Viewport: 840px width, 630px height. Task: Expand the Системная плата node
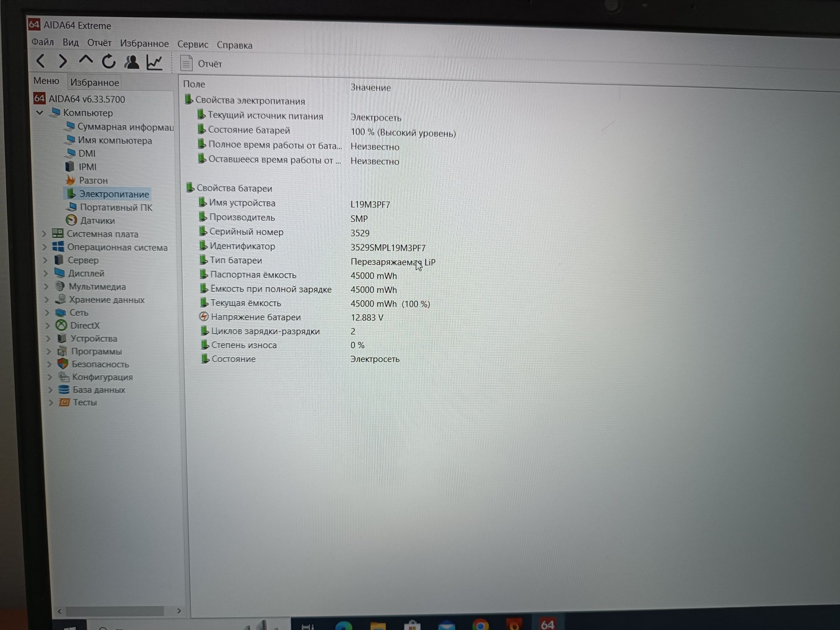tap(44, 234)
